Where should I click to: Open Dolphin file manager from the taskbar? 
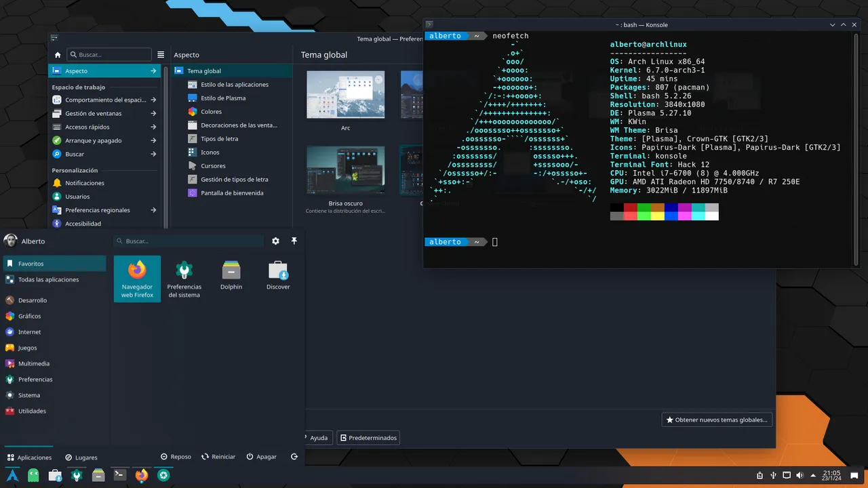click(98, 476)
